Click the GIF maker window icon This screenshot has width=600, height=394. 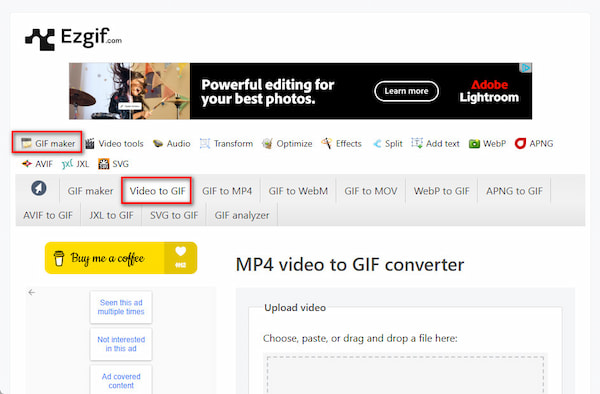(26, 143)
